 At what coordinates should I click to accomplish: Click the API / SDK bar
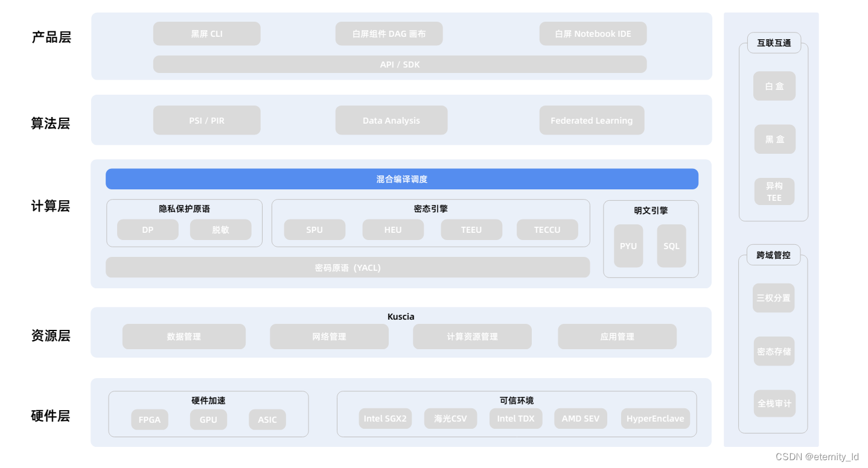click(x=400, y=65)
